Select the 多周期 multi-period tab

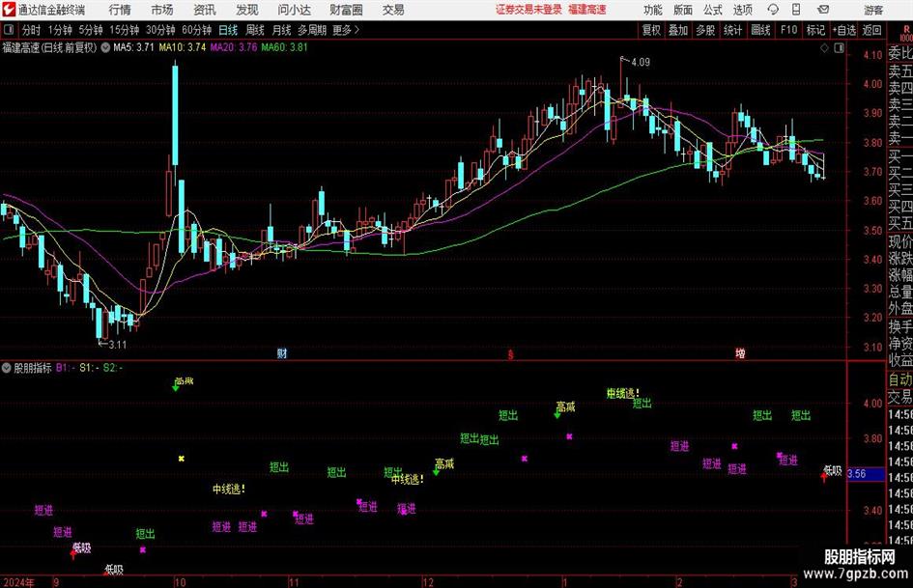click(x=312, y=30)
